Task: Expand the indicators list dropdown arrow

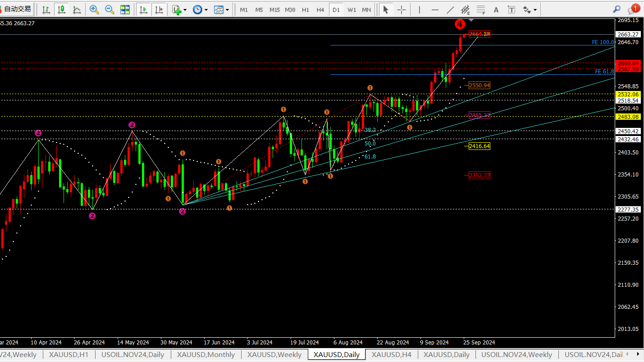Action: [185, 9]
